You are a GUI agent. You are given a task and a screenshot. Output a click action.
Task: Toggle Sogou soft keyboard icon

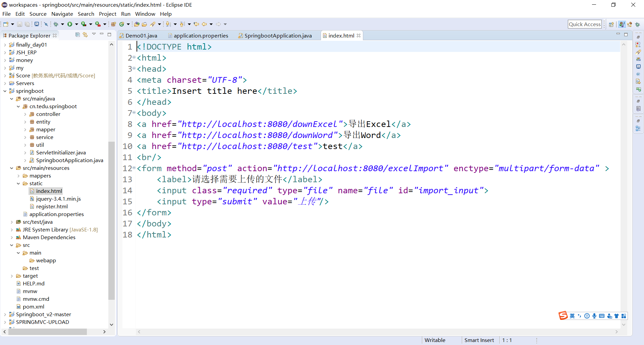(602, 316)
